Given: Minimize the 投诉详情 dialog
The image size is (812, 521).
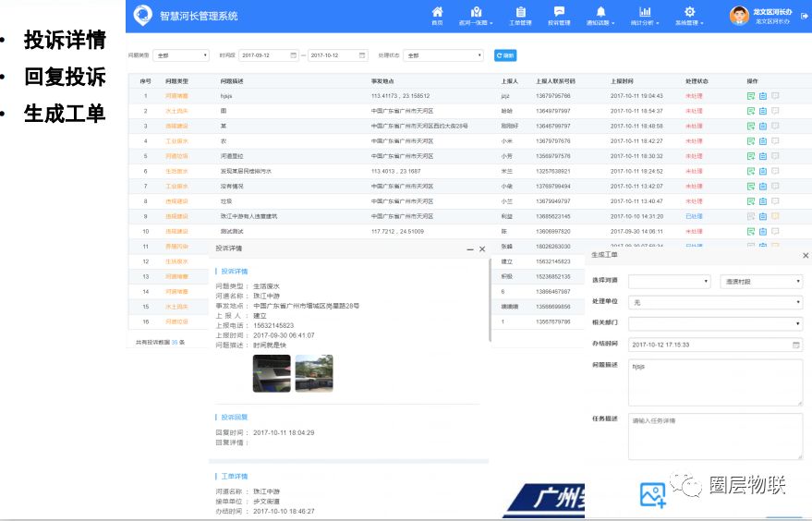Looking at the screenshot, I should point(469,249).
